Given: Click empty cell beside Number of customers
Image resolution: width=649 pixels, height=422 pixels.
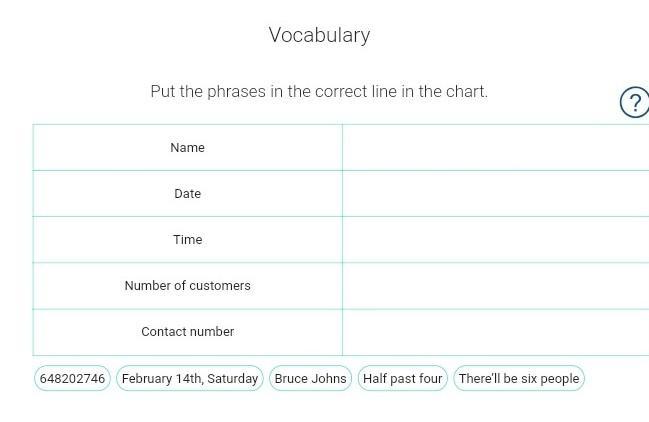Looking at the screenshot, I should pyautogui.click(x=496, y=285).
